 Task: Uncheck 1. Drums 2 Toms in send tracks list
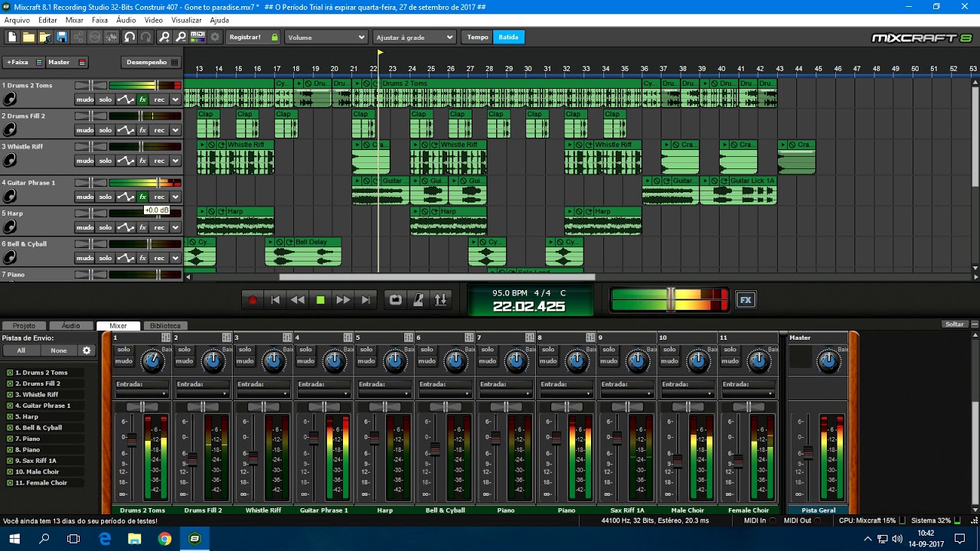(10, 373)
